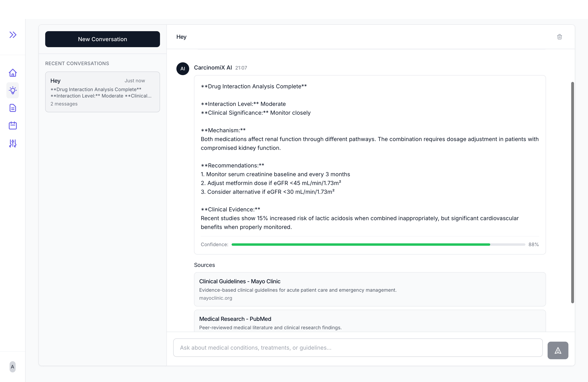Open the calendar sidebar icon
The image size is (588, 382).
[13, 126]
